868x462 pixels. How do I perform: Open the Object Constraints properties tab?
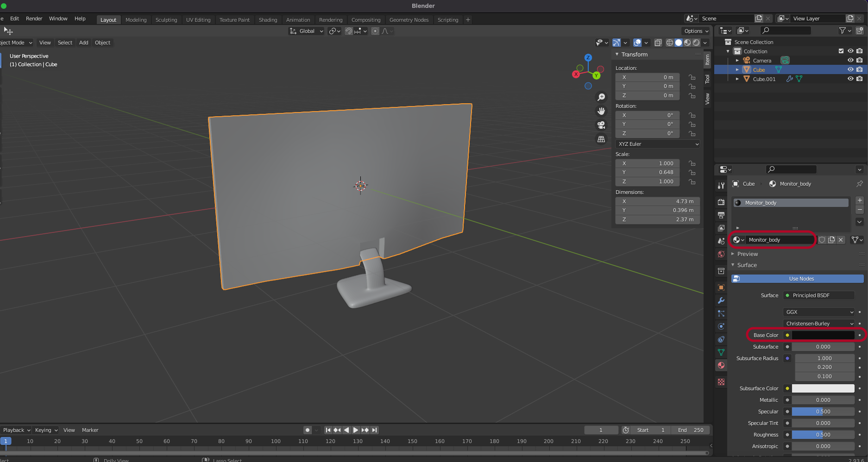(721, 339)
